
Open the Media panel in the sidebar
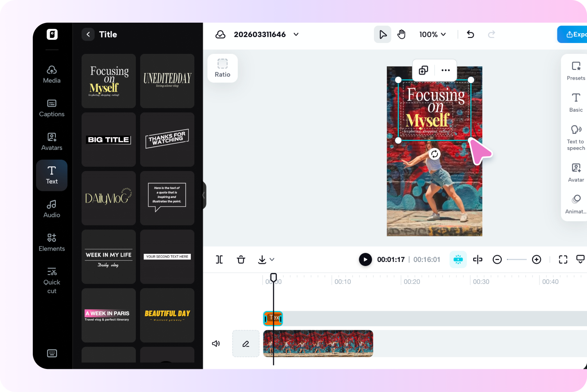click(52, 74)
